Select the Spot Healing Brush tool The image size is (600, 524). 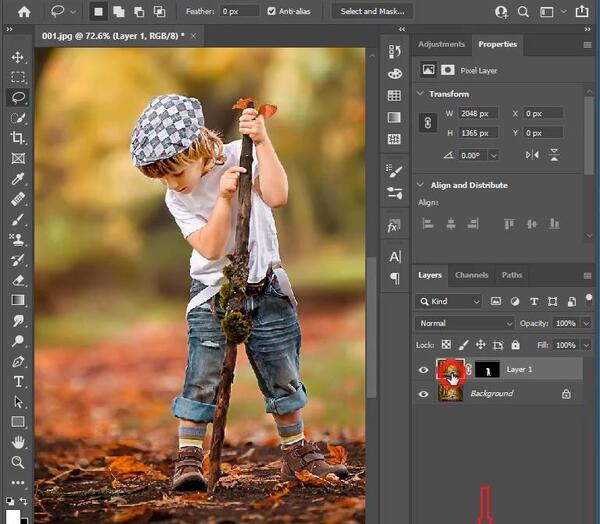tap(18, 199)
